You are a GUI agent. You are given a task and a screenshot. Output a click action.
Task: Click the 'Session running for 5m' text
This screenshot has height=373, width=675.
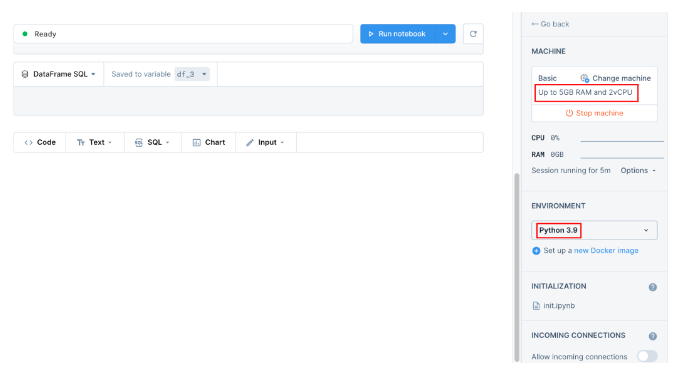point(571,171)
